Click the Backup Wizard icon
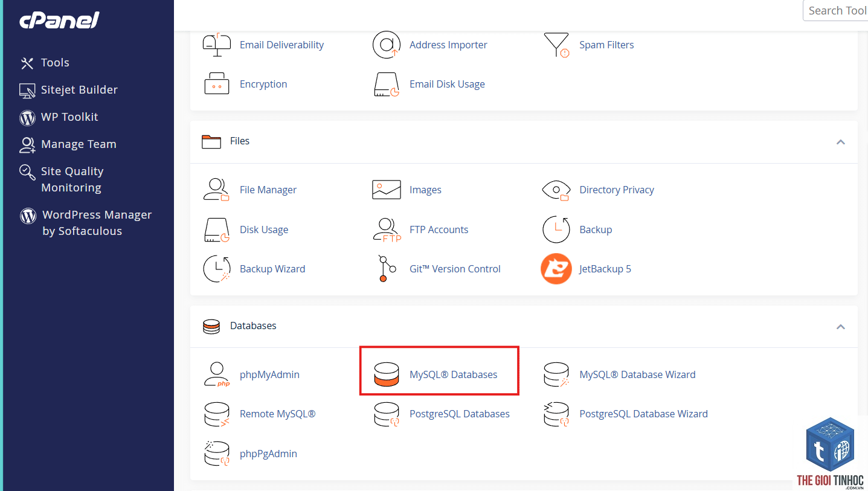The image size is (868, 491). pyautogui.click(x=217, y=269)
